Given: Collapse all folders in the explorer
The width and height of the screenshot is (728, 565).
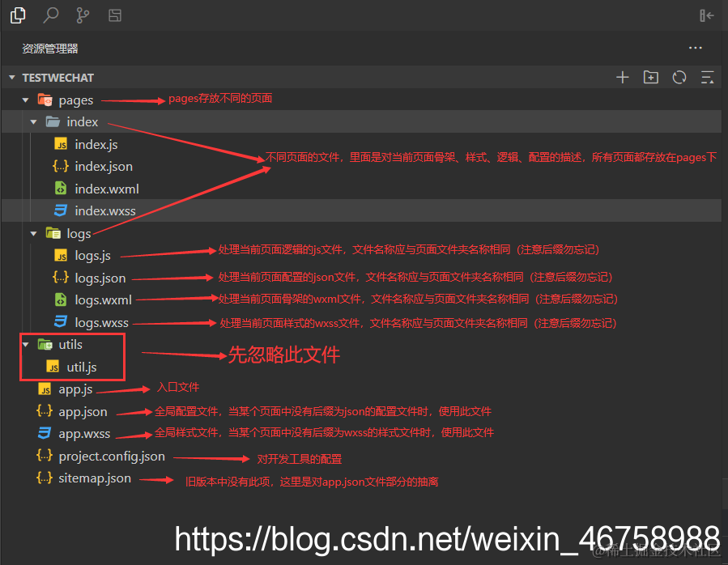Looking at the screenshot, I should point(707,77).
